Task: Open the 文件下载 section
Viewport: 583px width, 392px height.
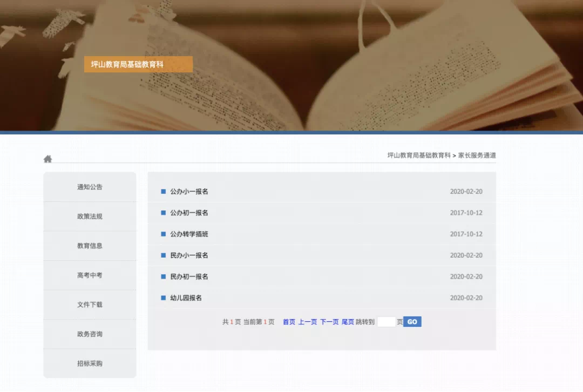Action: pyautogui.click(x=90, y=304)
